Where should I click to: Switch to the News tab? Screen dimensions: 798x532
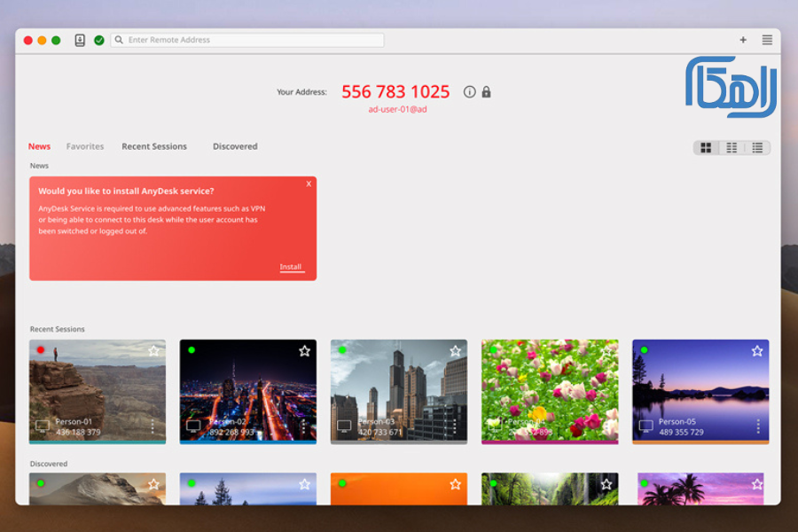(x=39, y=146)
